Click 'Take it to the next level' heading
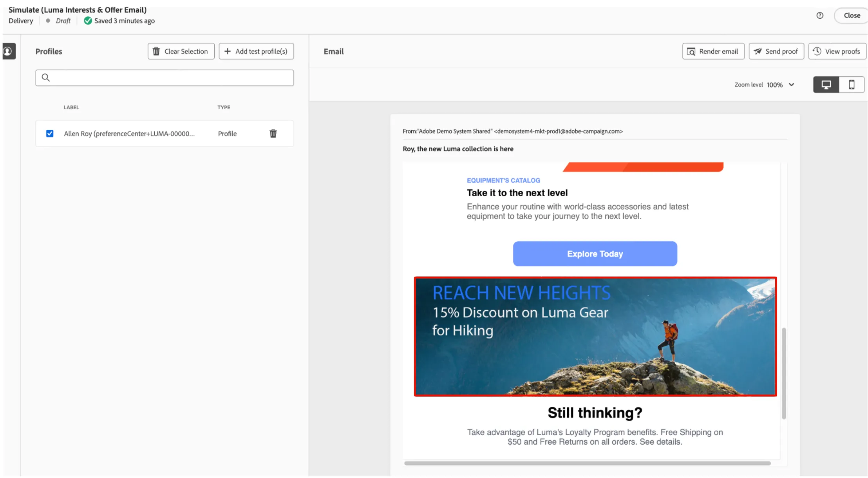868x478 pixels. [x=517, y=193]
